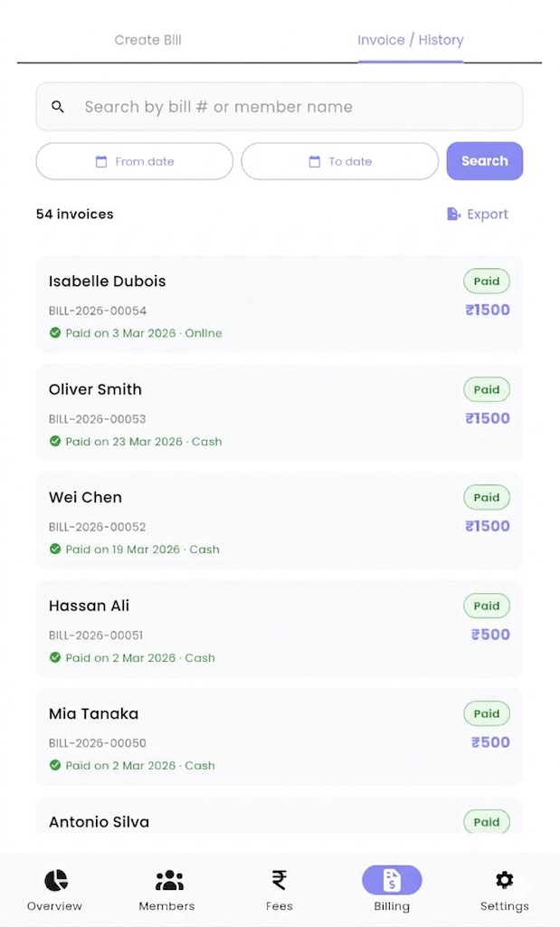
Task: Select the Overview pie chart icon
Action: pyautogui.click(x=54, y=878)
